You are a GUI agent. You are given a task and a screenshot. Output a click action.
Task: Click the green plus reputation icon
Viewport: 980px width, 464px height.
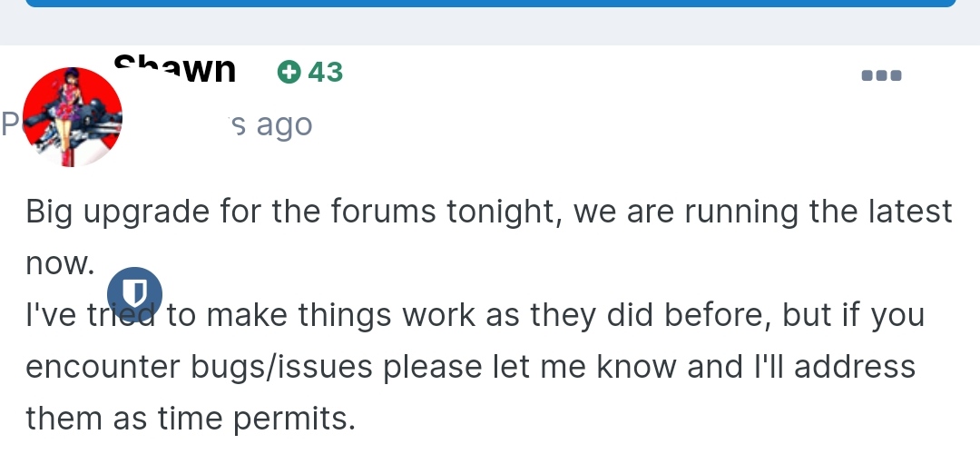289,73
